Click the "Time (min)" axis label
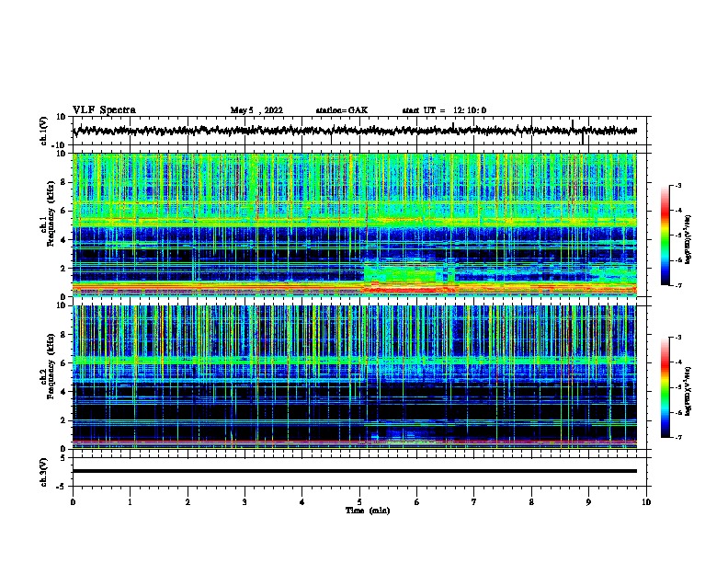 coord(368,511)
